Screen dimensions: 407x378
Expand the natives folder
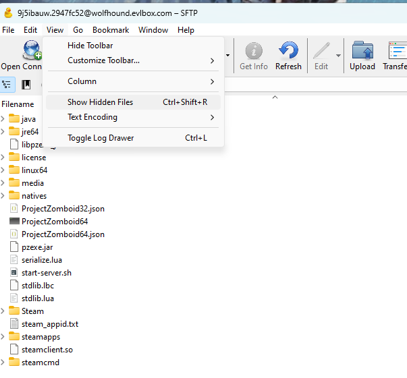(3, 196)
